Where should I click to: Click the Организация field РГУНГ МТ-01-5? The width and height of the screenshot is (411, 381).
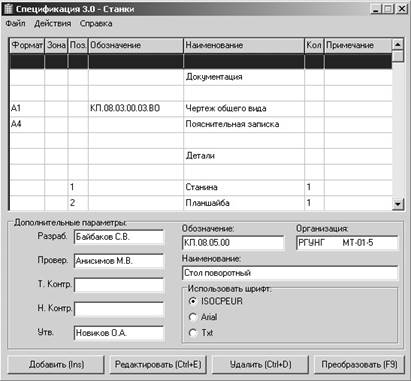pyautogui.click(x=347, y=243)
